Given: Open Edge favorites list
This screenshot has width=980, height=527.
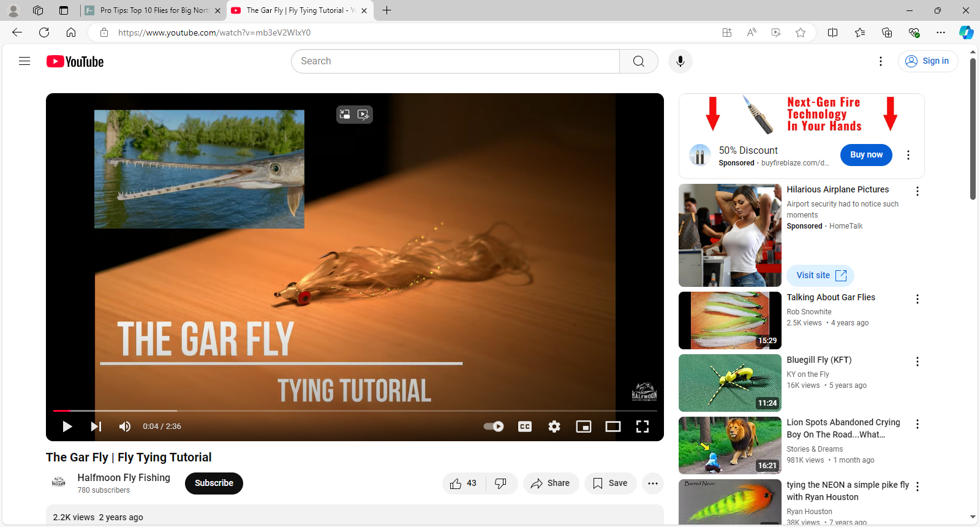Looking at the screenshot, I should pos(860,32).
